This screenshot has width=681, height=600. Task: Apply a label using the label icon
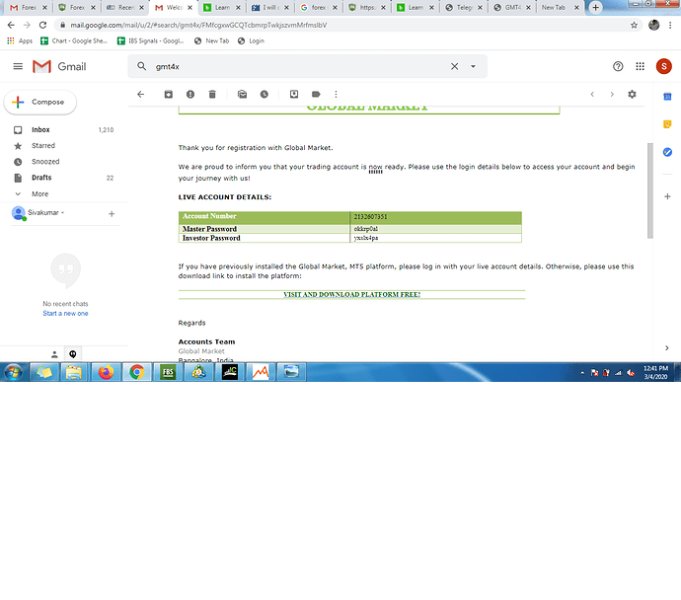tap(316, 94)
